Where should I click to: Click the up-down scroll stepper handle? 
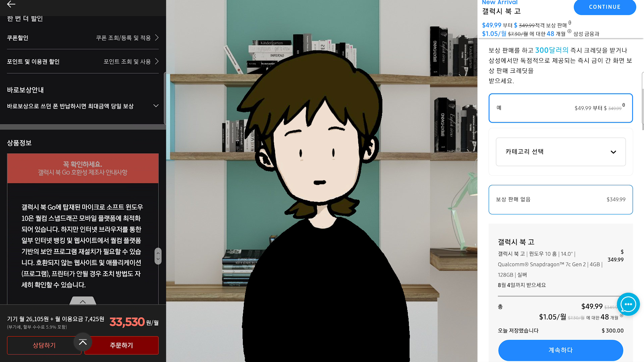[158, 256]
